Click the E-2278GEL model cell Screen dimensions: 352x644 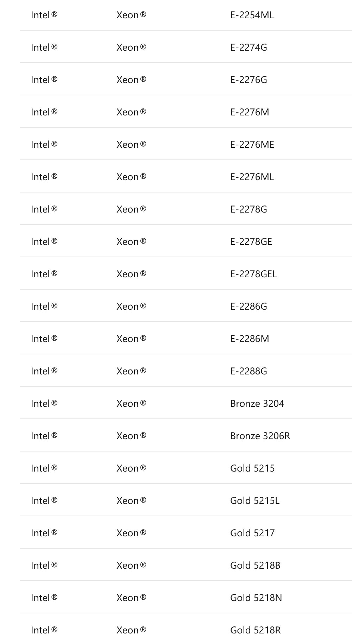click(253, 274)
